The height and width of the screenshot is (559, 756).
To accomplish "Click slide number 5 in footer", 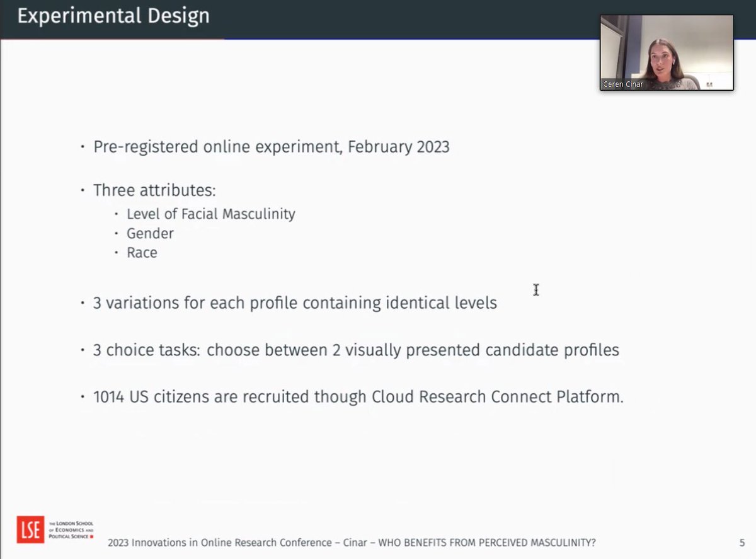I will pos(742,543).
